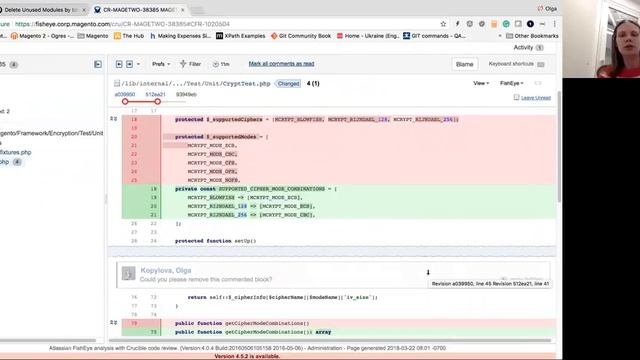Open the Other Bookmarks folder
The image size is (640, 360).
tap(532, 36)
